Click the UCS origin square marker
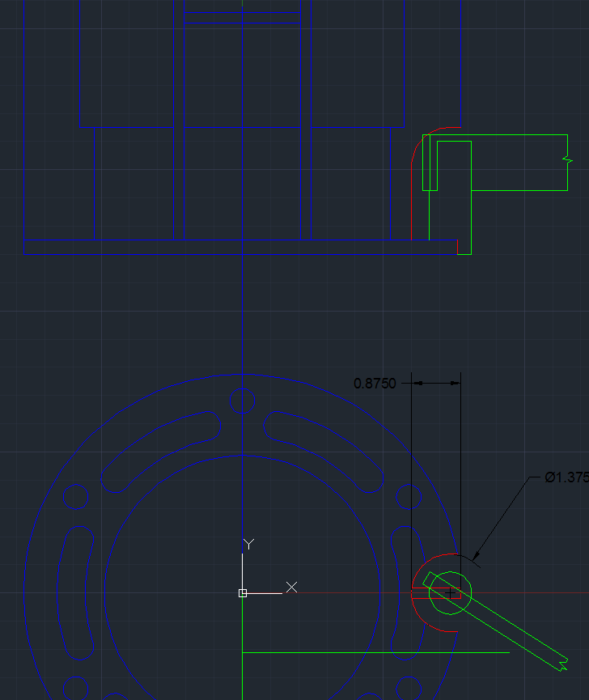Viewport: 589px width, 700px height. [x=243, y=593]
